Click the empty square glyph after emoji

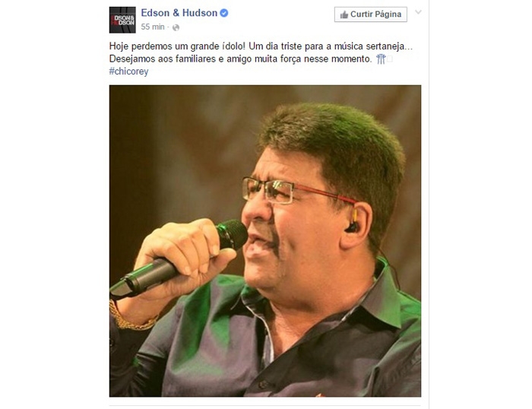coord(389,59)
